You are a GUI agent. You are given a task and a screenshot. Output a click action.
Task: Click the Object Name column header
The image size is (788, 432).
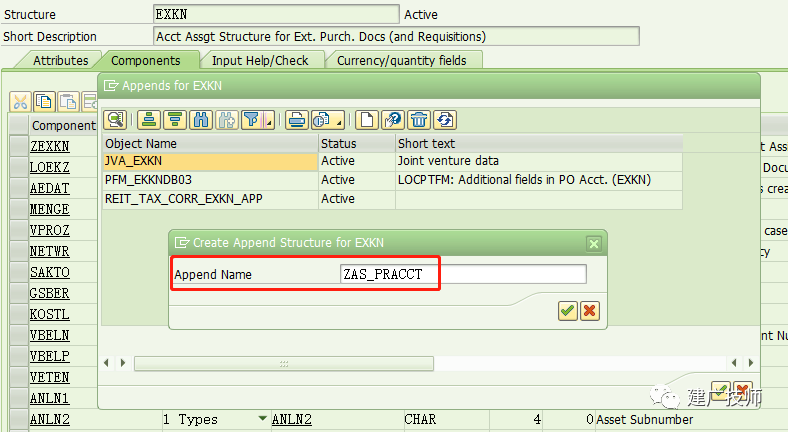pos(210,143)
